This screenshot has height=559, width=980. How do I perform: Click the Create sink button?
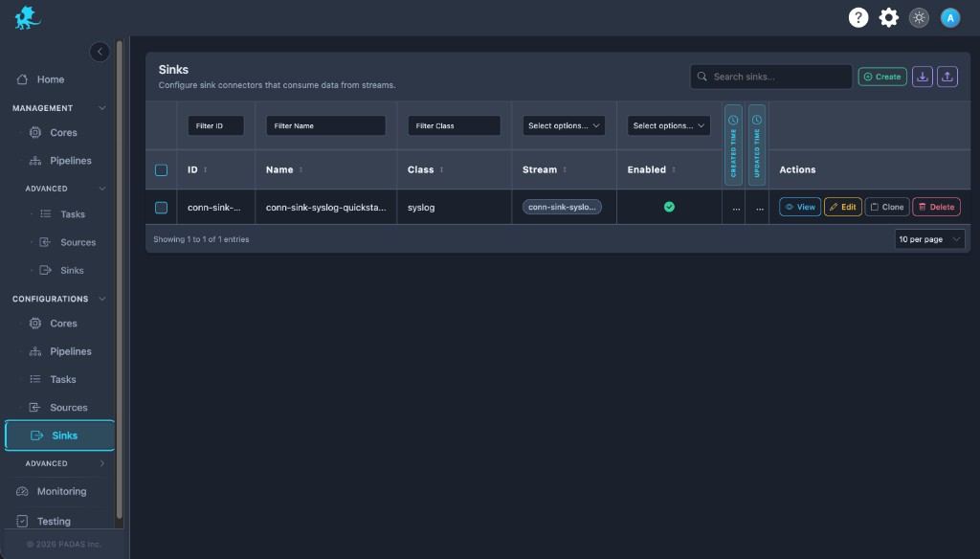pos(881,77)
